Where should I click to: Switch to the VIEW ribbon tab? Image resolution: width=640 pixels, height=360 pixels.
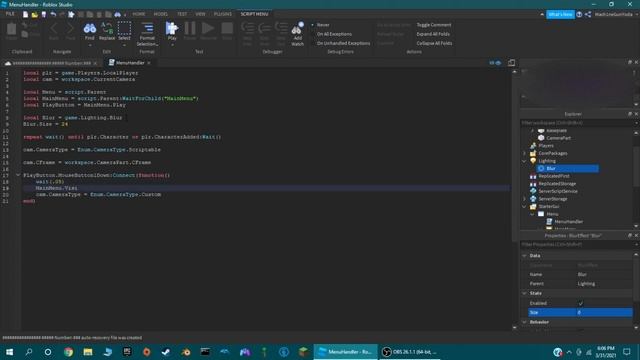pos(200,14)
